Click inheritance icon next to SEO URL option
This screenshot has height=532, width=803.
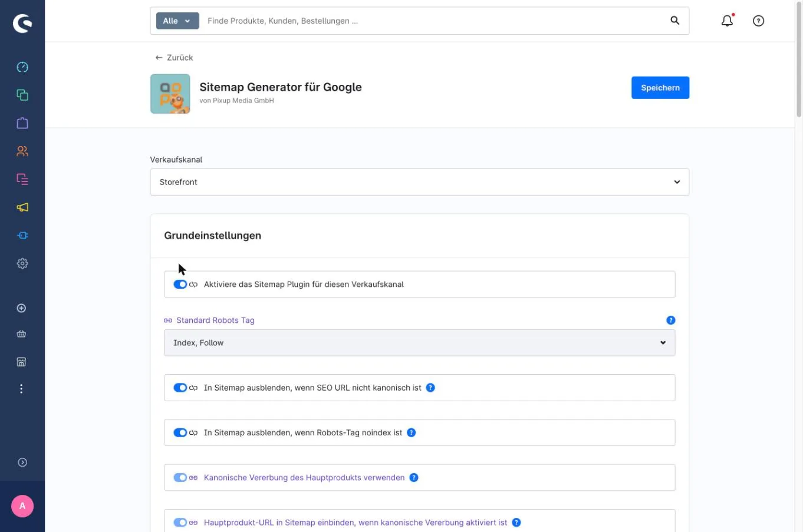coord(193,388)
